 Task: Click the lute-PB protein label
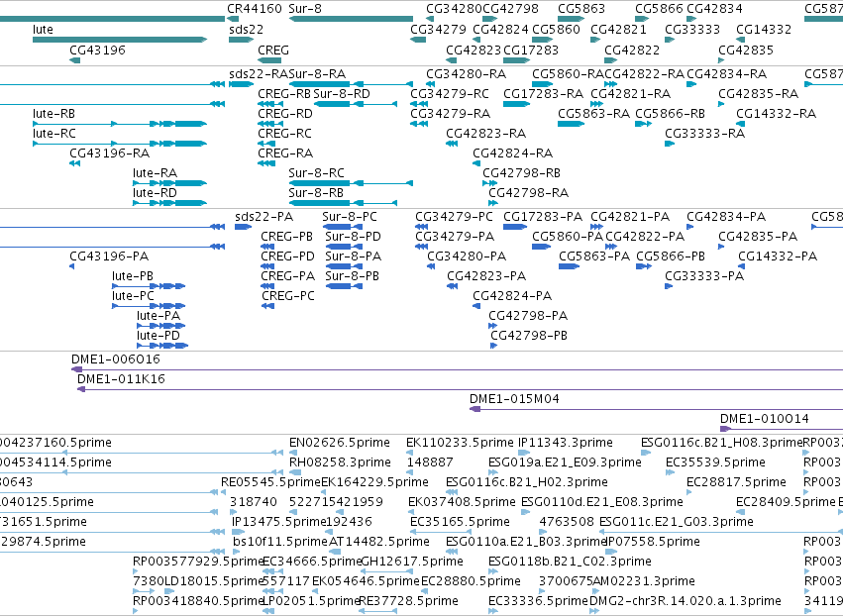pyautogui.click(x=133, y=276)
